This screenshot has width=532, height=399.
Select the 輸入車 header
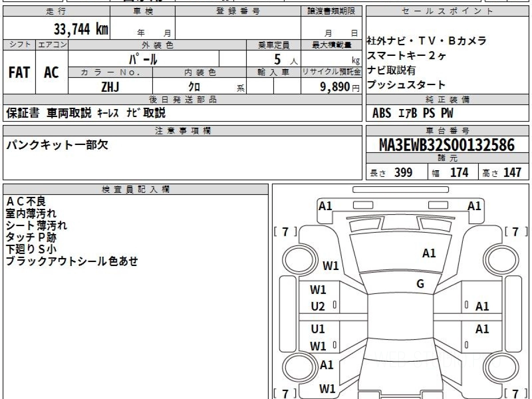[x=274, y=72]
